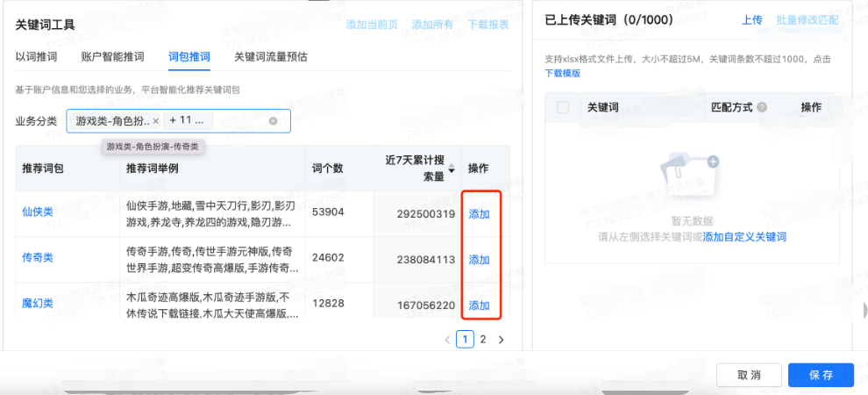
Task: Sort by 近7天累计搜索量 column
Action: point(452,169)
